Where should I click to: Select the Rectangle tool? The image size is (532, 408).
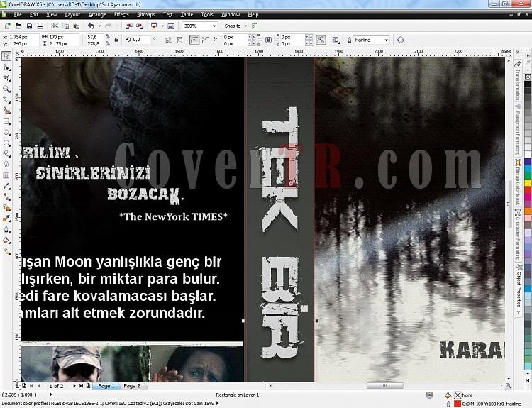pos(6,121)
